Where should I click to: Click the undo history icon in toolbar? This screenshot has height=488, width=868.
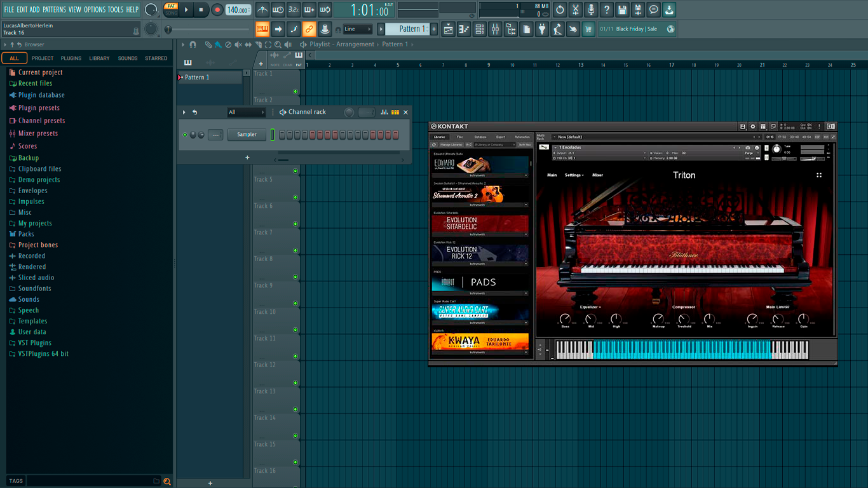[x=560, y=10]
